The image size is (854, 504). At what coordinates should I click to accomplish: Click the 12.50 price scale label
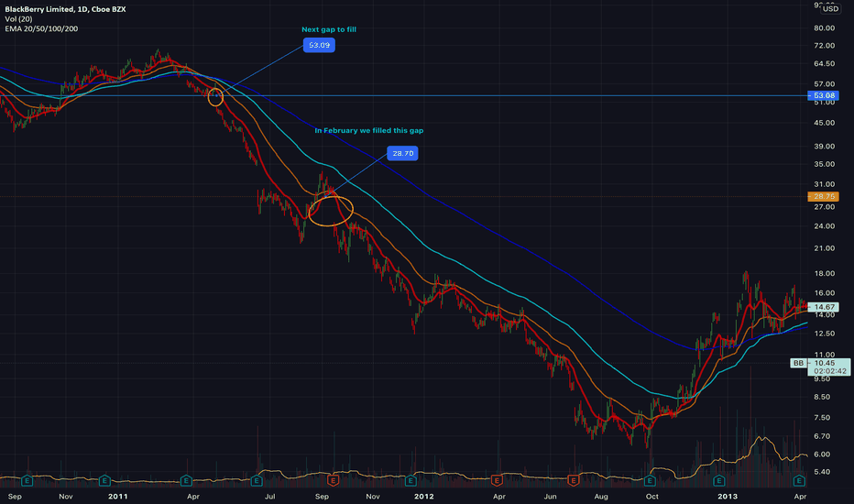coord(824,334)
